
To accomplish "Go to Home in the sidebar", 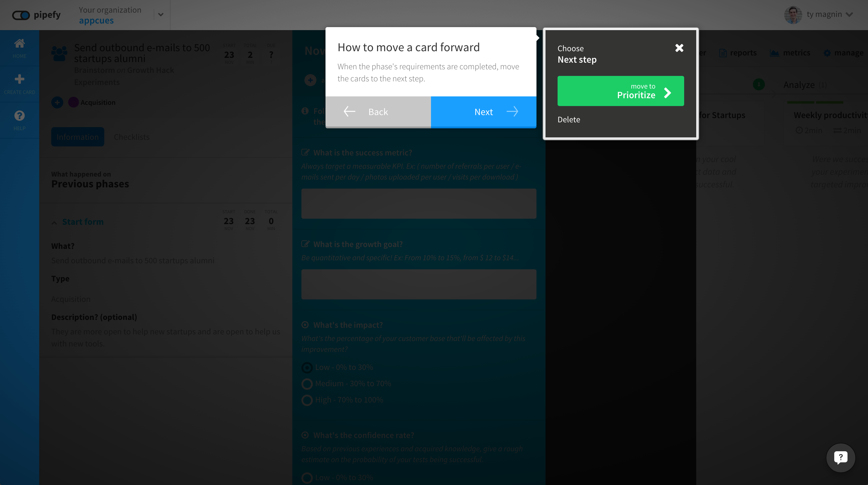I will pos(19,48).
